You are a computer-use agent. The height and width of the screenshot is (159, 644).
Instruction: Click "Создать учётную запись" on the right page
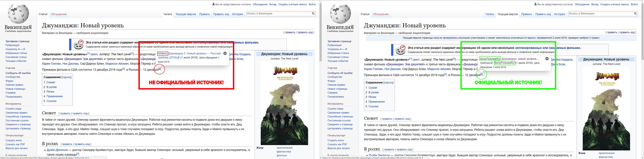[614, 4]
